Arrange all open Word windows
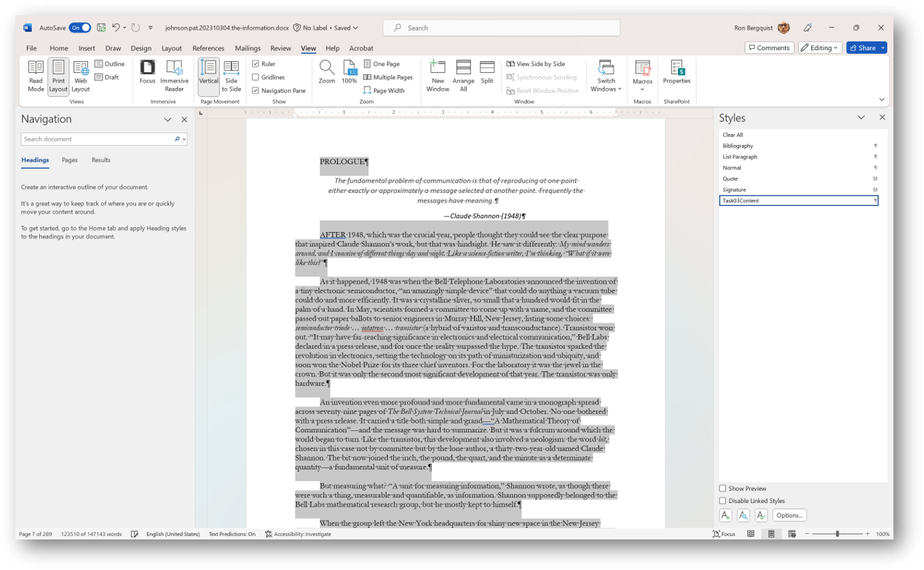 pyautogui.click(x=464, y=76)
